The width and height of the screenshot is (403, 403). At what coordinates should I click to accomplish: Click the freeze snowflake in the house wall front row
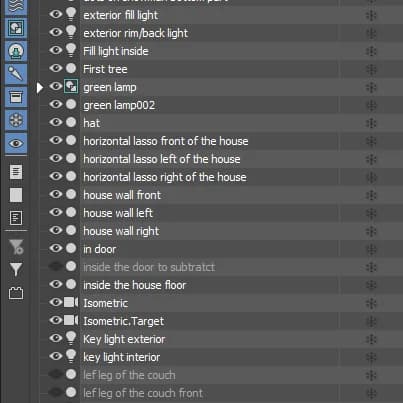point(371,195)
